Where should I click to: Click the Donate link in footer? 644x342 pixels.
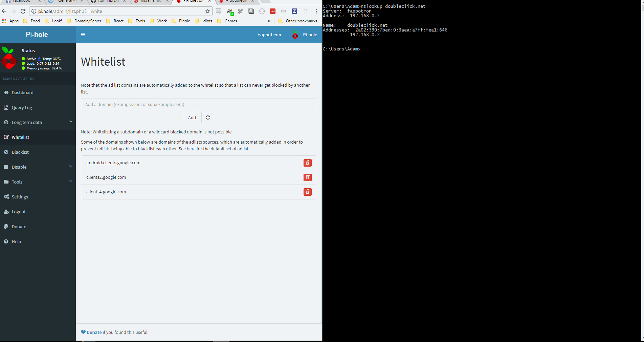point(94,332)
